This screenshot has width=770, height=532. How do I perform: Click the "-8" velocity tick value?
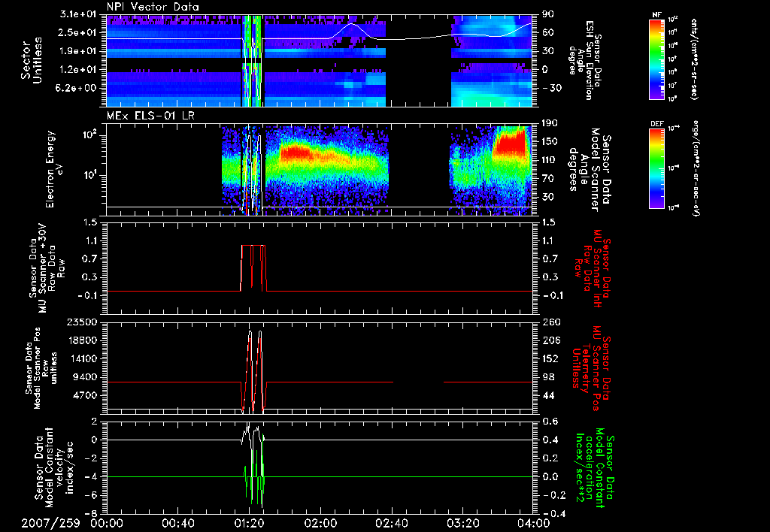[x=92, y=513]
